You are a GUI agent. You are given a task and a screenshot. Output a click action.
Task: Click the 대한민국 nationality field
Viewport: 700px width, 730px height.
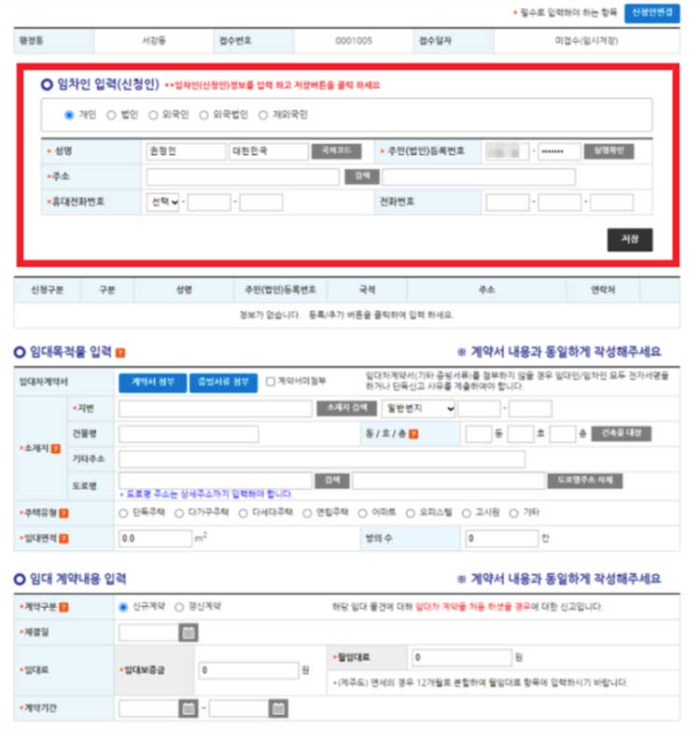[269, 151]
